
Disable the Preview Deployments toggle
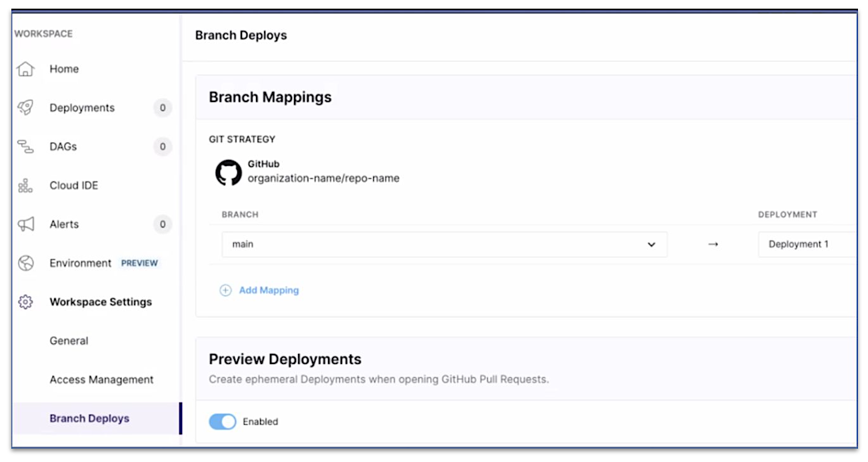point(223,421)
